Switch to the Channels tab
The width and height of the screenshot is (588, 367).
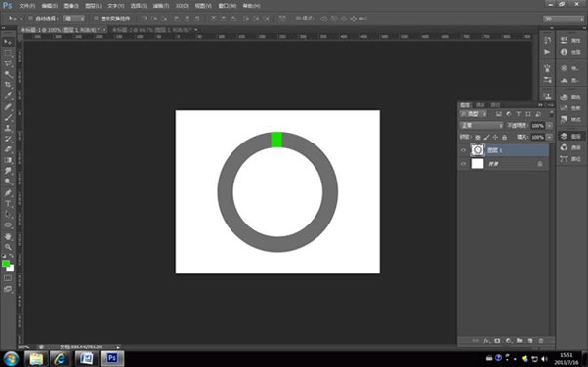(x=481, y=105)
